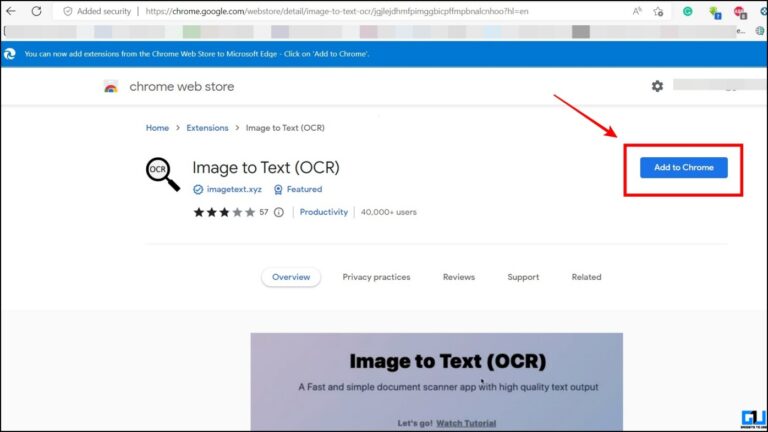Click the 57 ratings count
The height and width of the screenshot is (432, 768).
264,212
